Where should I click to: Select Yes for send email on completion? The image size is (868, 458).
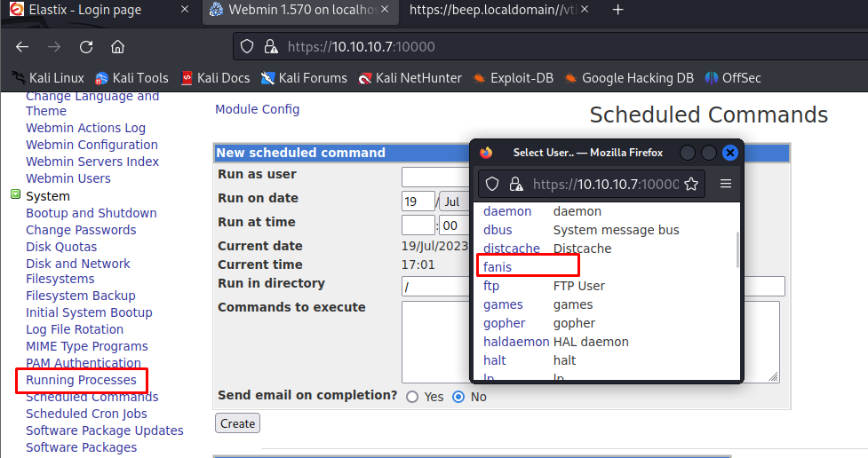tap(412, 397)
